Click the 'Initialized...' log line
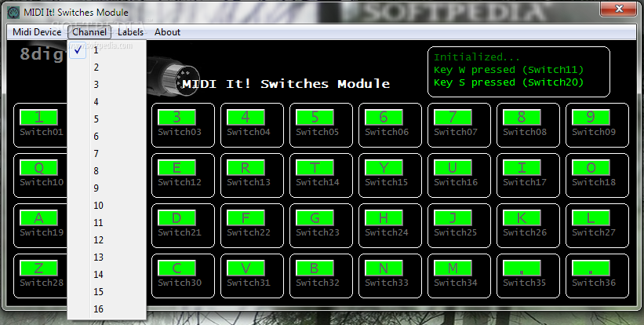Screen dimensions: 644x325 pyautogui.click(x=477, y=57)
